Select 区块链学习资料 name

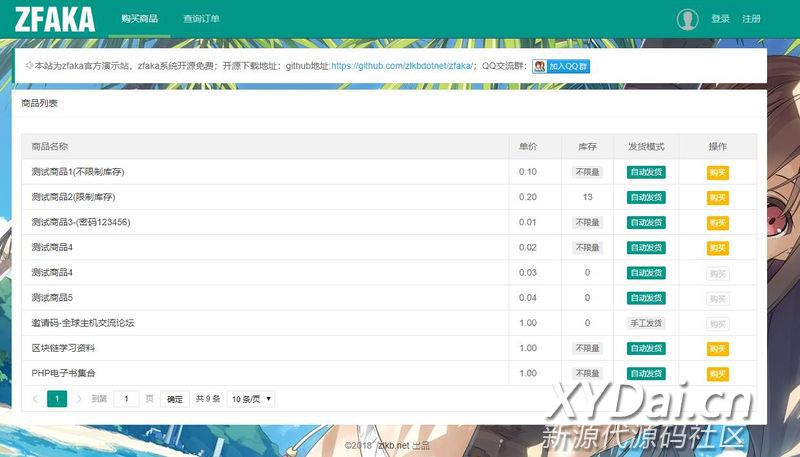63,348
